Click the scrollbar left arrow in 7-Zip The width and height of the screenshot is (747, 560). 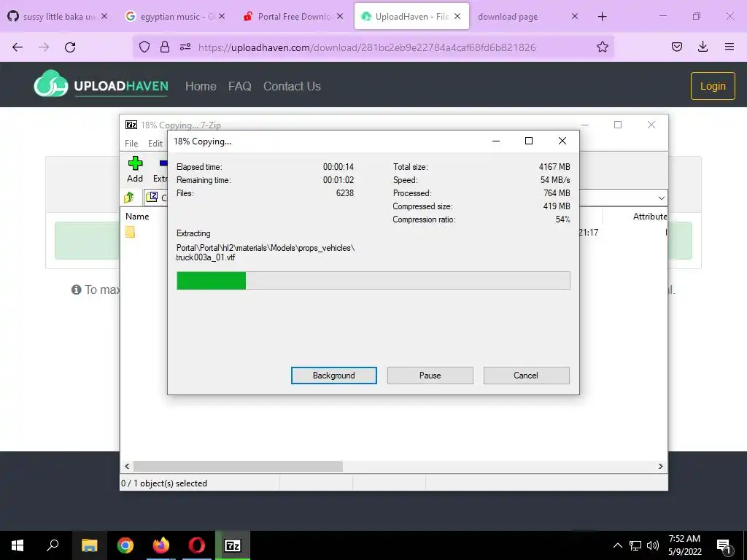click(x=127, y=466)
